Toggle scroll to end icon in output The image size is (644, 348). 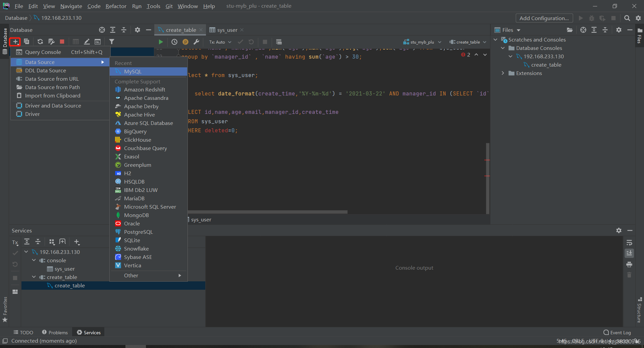coord(629,253)
